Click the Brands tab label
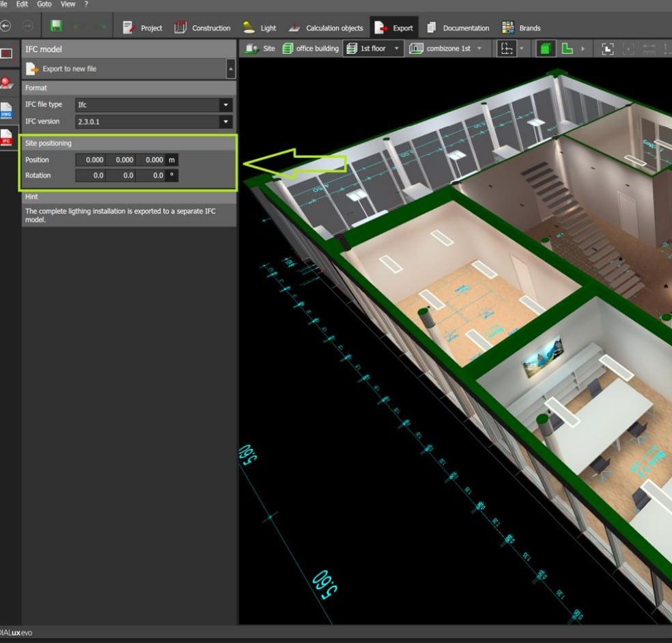Image resolution: width=672 pixels, height=643 pixels. (x=530, y=28)
